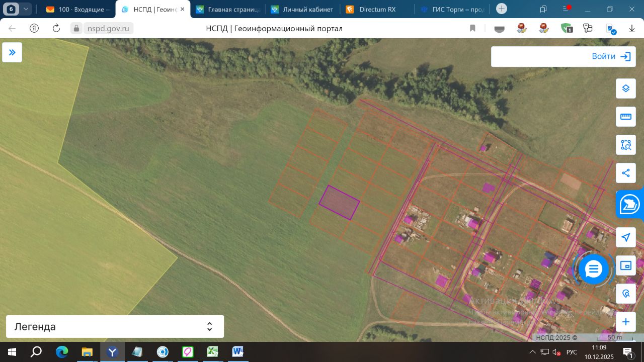Bookmark this page

(473, 29)
